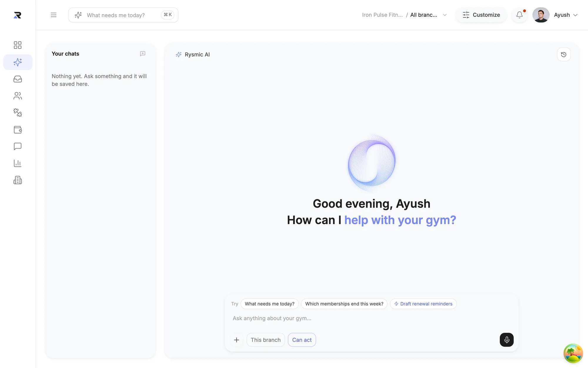588x368 pixels.
Task: Select 'Which memberships end this week?' chip
Action: click(x=344, y=304)
